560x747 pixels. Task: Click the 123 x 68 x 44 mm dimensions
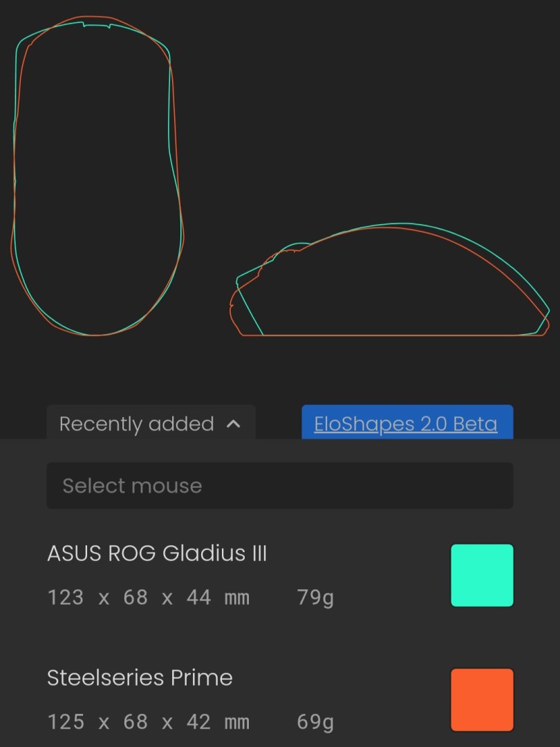click(148, 597)
